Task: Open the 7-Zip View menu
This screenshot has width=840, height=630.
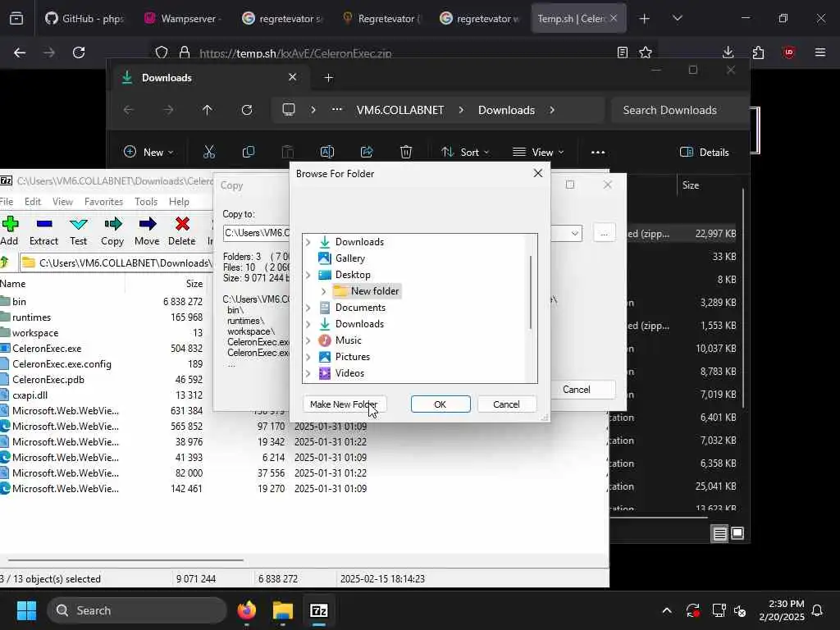Action: tap(62, 202)
